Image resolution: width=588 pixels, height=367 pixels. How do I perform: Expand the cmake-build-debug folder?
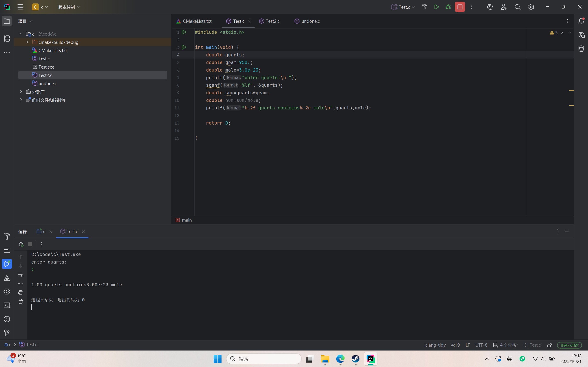click(28, 42)
